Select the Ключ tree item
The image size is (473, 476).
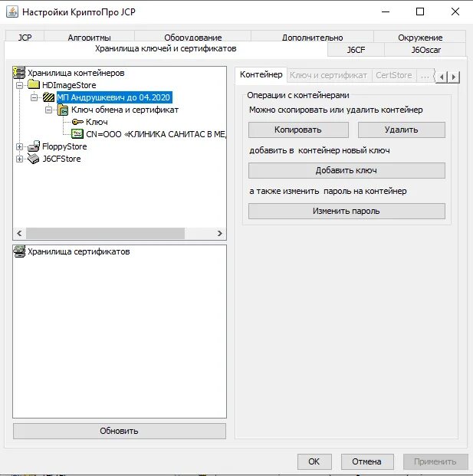pyautogui.click(x=97, y=122)
